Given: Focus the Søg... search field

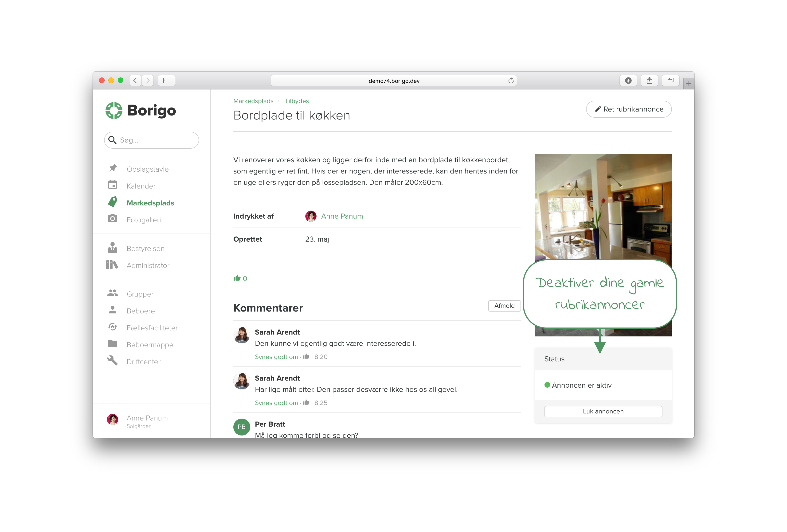Looking at the screenshot, I should click(x=151, y=140).
